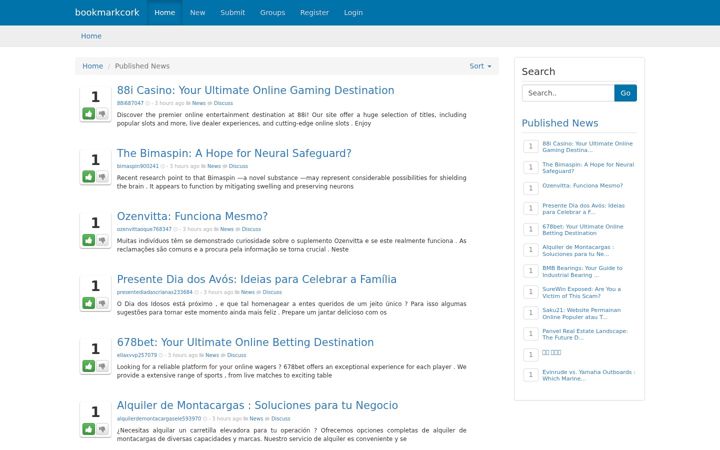
Task: Click Discuss under the Ozenvitta post
Action: click(251, 229)
